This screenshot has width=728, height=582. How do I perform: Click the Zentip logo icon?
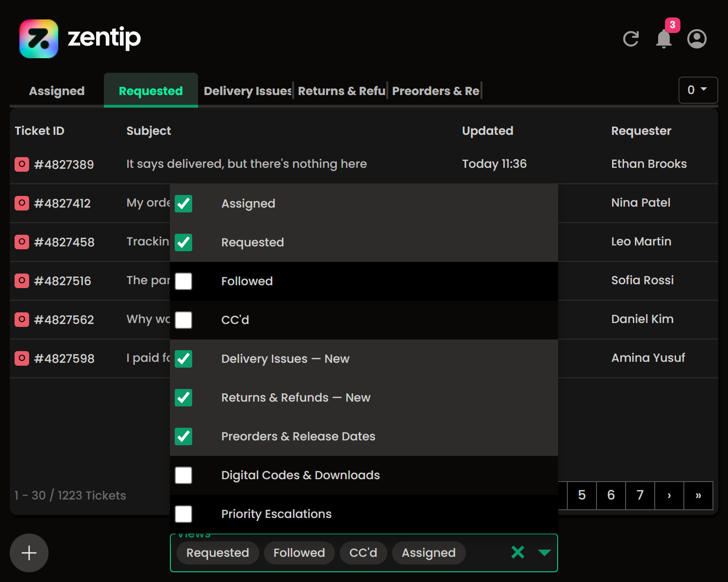pos(39,39)
